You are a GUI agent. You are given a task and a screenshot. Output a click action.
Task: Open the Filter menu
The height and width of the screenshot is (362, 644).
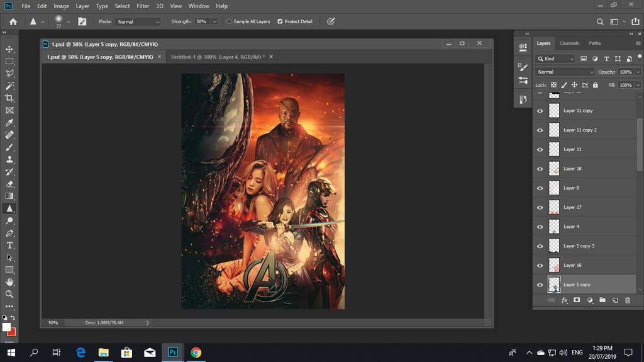coord(143,6)
